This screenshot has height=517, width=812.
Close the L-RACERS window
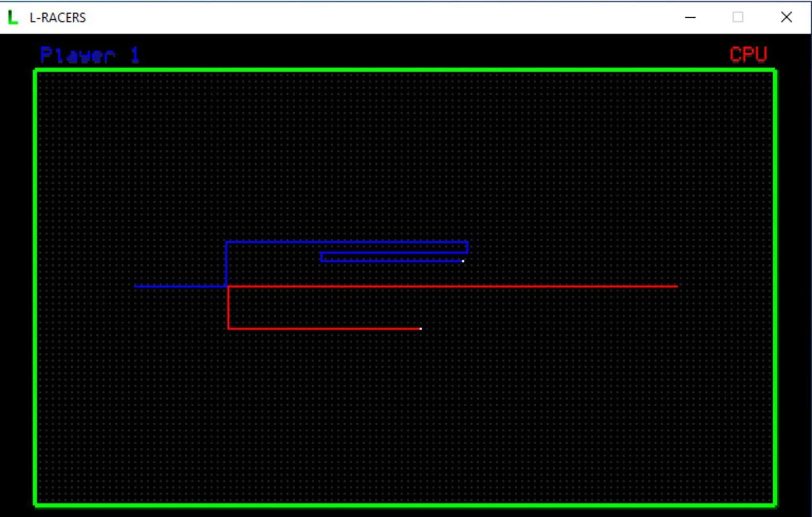786,17
